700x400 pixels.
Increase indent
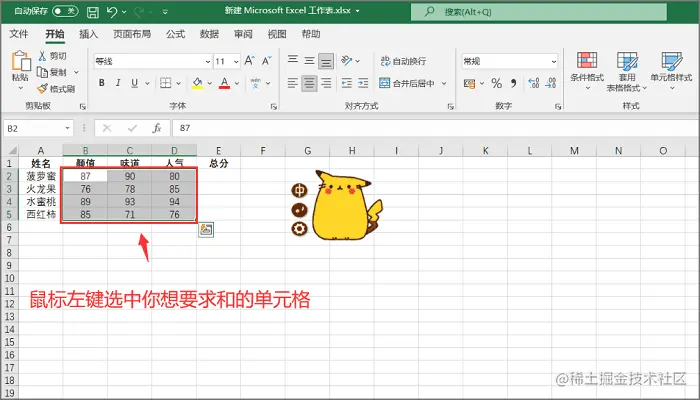pyautogui.click(x=363, y=83)
